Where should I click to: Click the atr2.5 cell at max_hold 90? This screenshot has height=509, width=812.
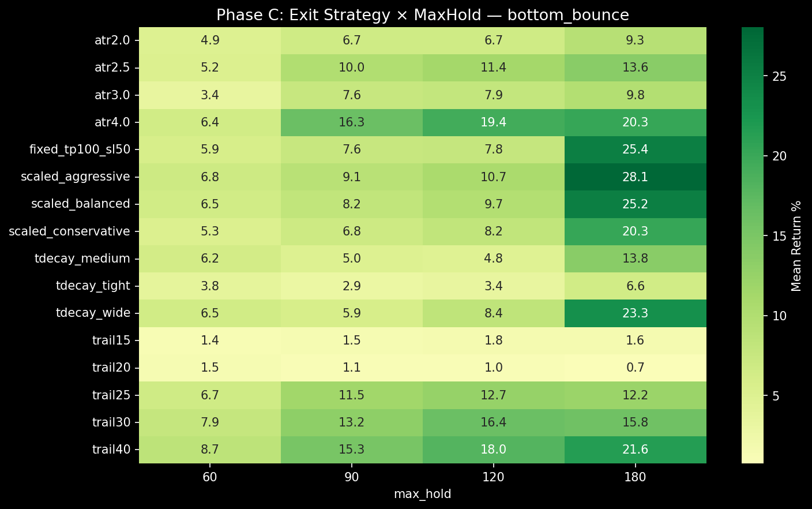pos(351,68)
